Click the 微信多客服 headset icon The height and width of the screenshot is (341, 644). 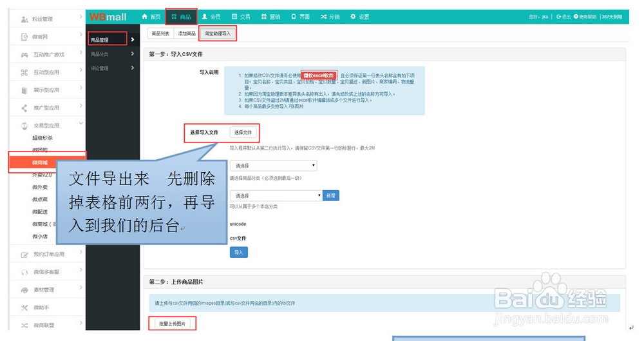click(24, 272)
